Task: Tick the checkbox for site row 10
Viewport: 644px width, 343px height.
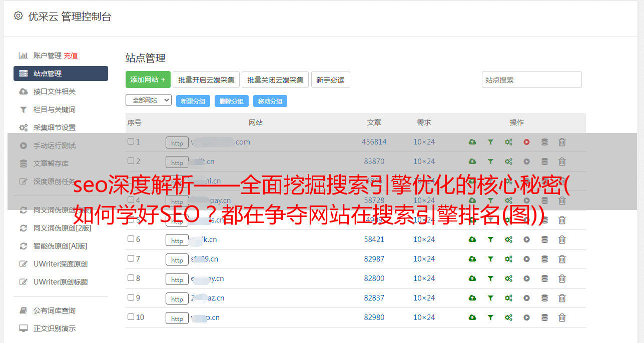Action: (131, 317)
